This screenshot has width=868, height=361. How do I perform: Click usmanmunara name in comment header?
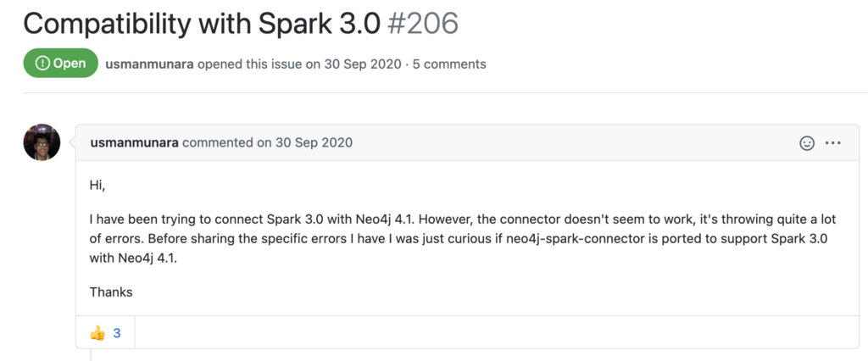pyautogui.click(x=135, y=143)
